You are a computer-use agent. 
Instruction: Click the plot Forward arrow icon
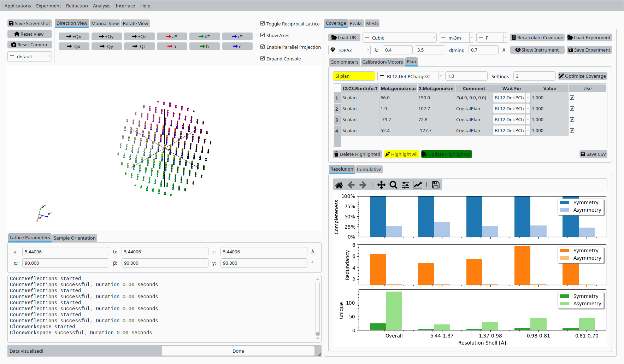(363, 185)
